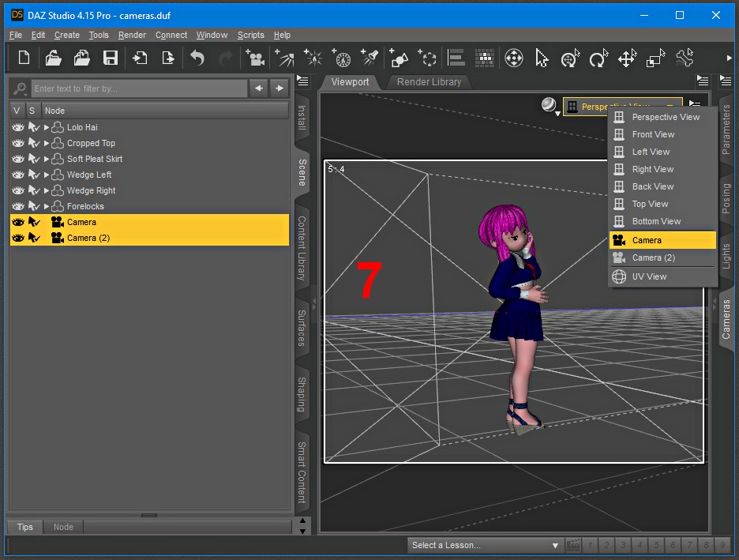Screen dimensions: 739x560
Task: Select the Translate move tool
Action: coord(628,58)
